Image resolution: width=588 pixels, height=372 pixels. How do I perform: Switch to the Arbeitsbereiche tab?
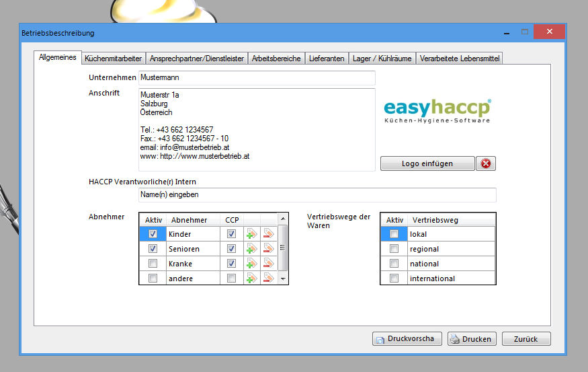(276, 59)
